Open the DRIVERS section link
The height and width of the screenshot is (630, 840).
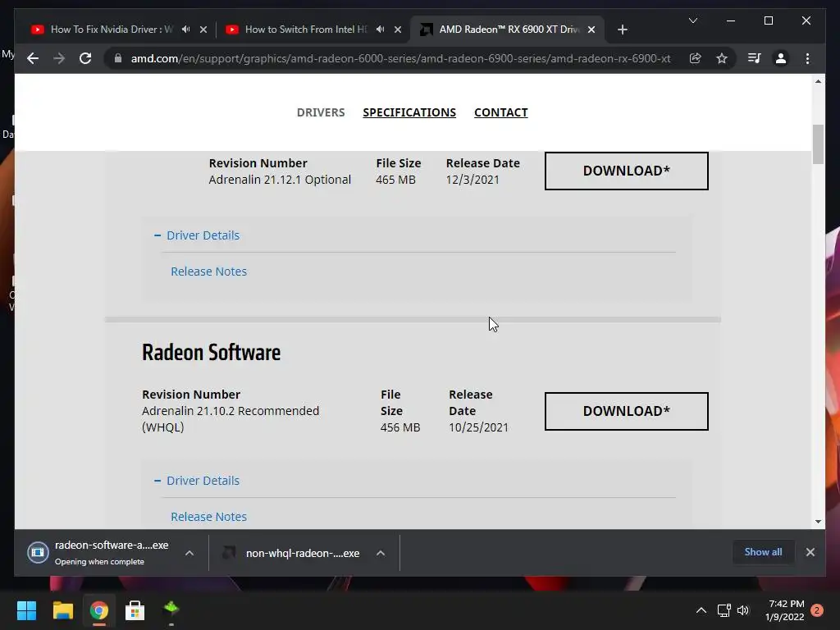click(x=321, y=112)
